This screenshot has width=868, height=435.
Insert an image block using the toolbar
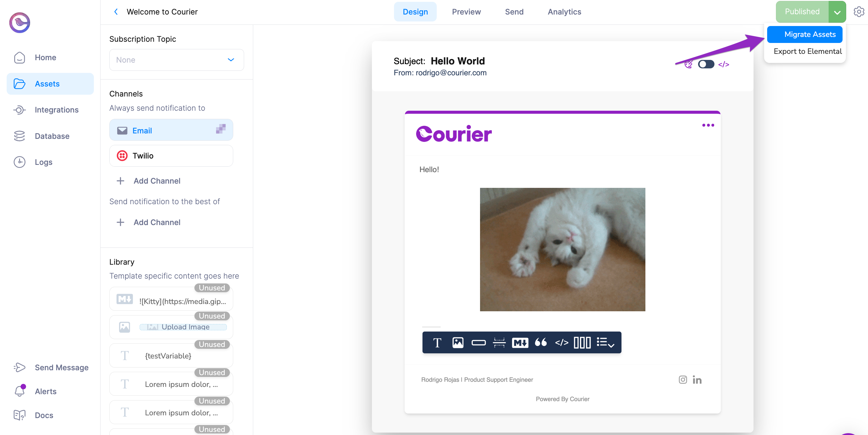coord(458,343)
